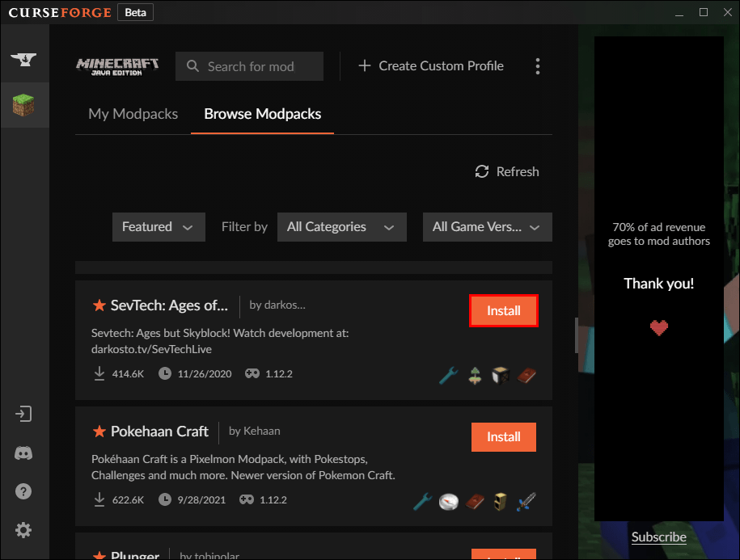Screen dimensions: 740x560
Task: Click the 622.6K download count
Action: pyautogui.click(x=128, y=499)
